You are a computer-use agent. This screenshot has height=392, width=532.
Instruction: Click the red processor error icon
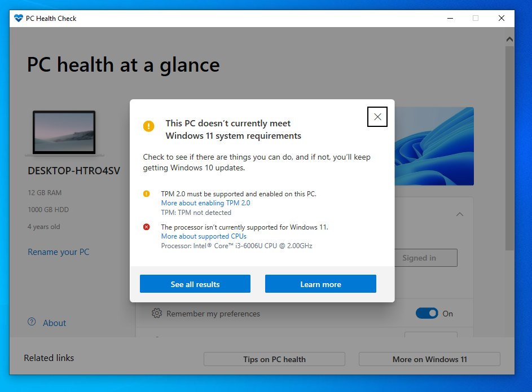(146, 227)
